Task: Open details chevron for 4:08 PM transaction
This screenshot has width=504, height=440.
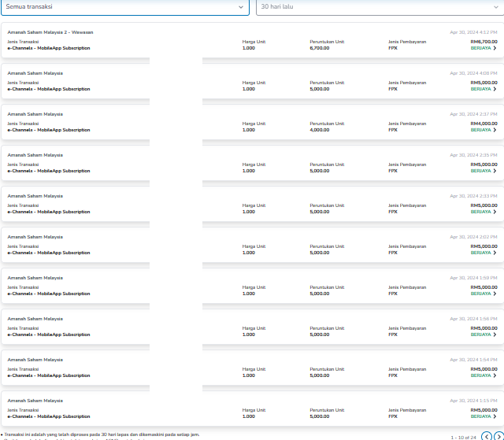Action: [495, 89]
